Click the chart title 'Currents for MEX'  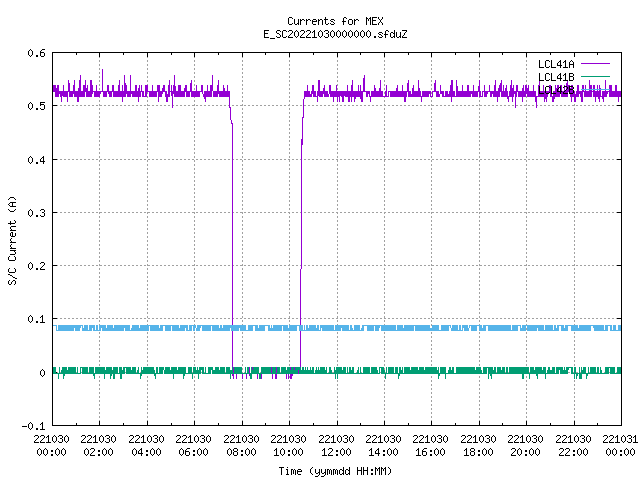point(335,21)
